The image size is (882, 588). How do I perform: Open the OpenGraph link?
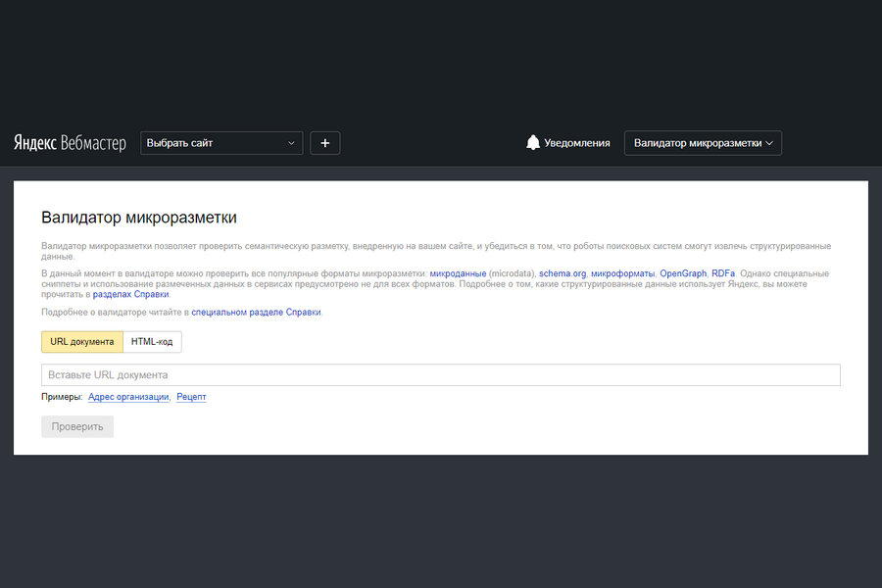683,273
